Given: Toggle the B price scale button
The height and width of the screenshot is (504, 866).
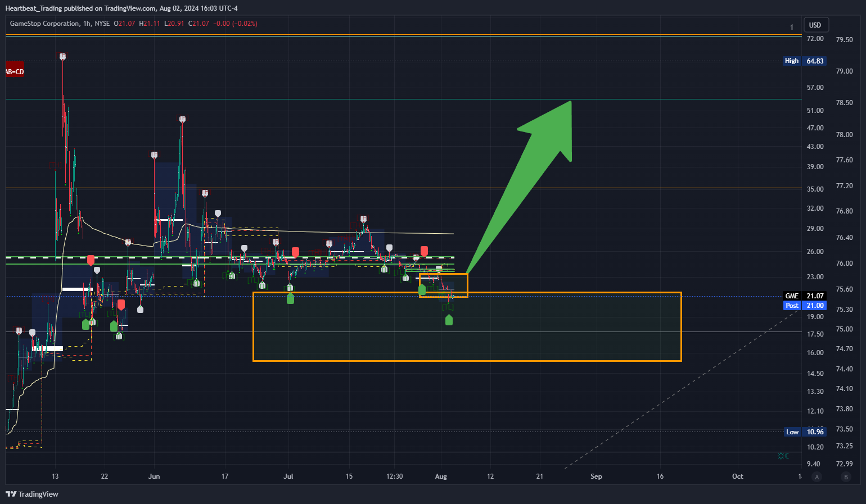Looking at the screenshot, I should pyautogui.click(x=846, y=477).
